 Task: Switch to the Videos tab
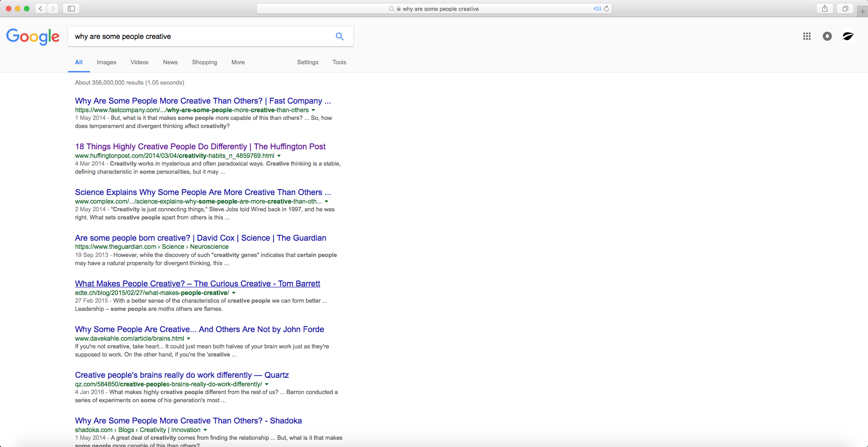point(139,62)
